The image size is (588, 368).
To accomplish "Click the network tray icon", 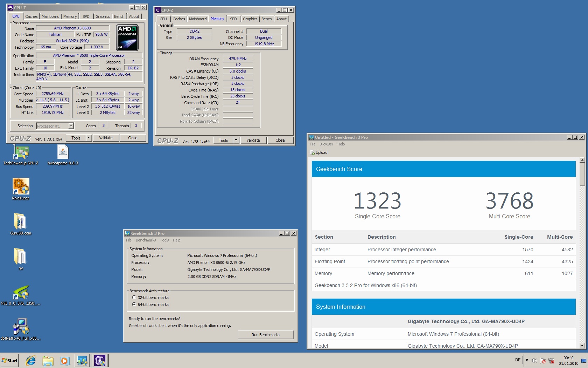I will [x=551, y=361].
